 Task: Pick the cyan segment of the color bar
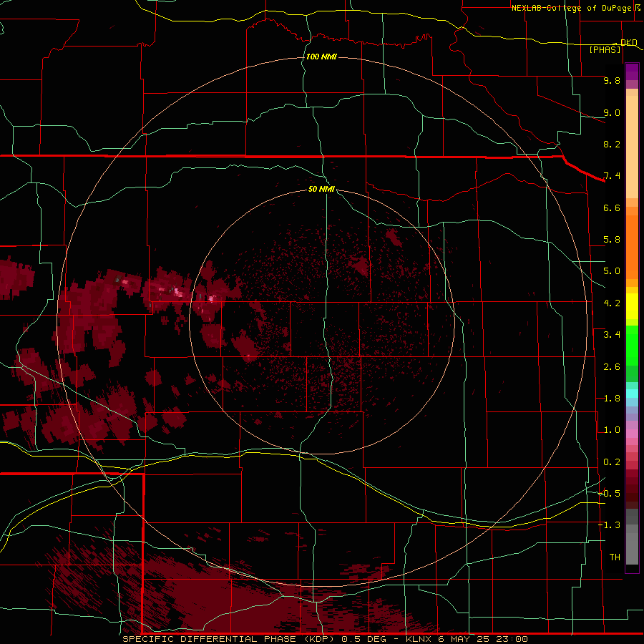tap(632, 394)
